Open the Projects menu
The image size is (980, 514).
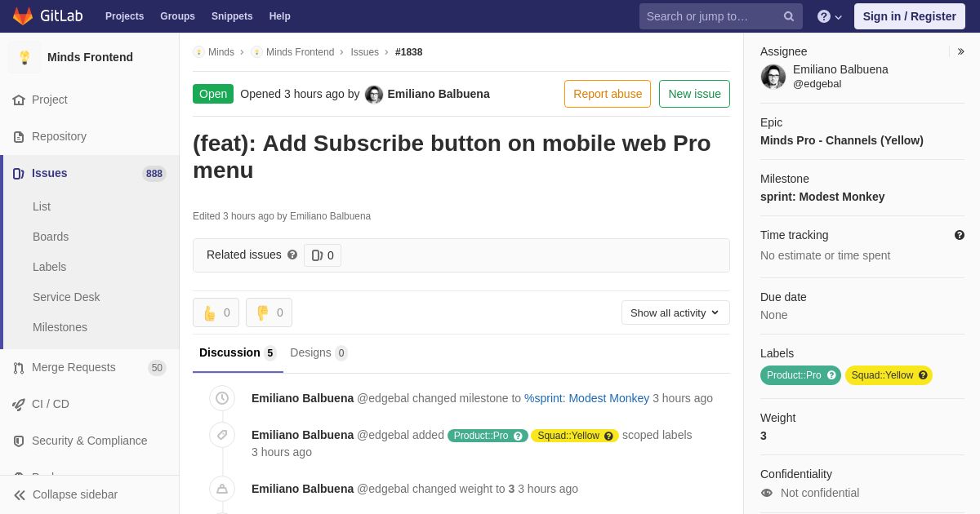tap(124, 16)
